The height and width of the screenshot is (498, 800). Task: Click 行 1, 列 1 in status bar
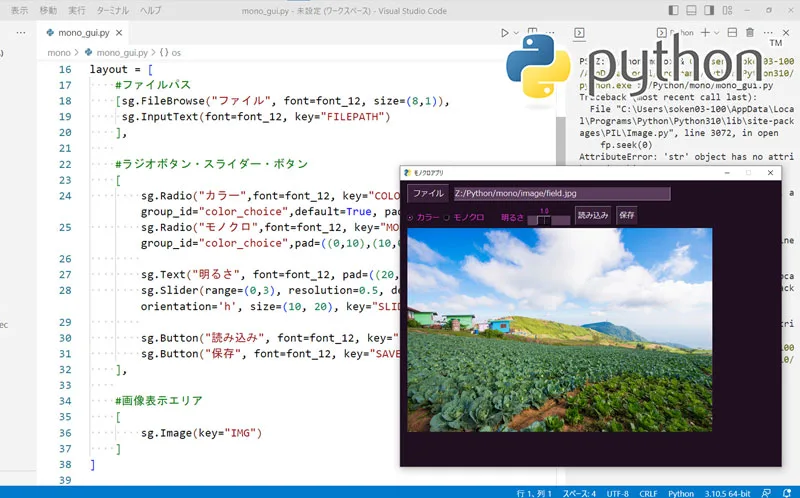(534, 493)
